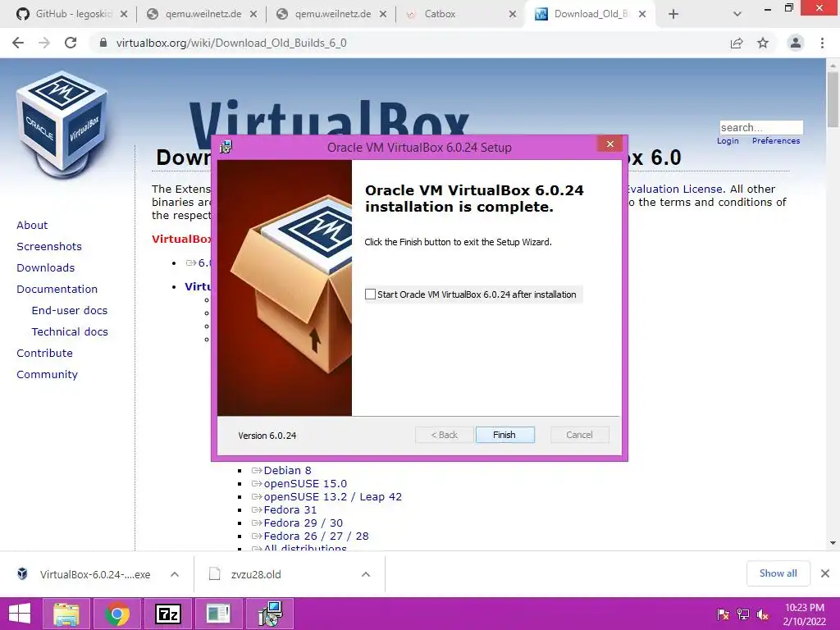Download the Fedora 29 / 30 package
The width and height of the screenshot is (840, 630).
pos(304,523)
